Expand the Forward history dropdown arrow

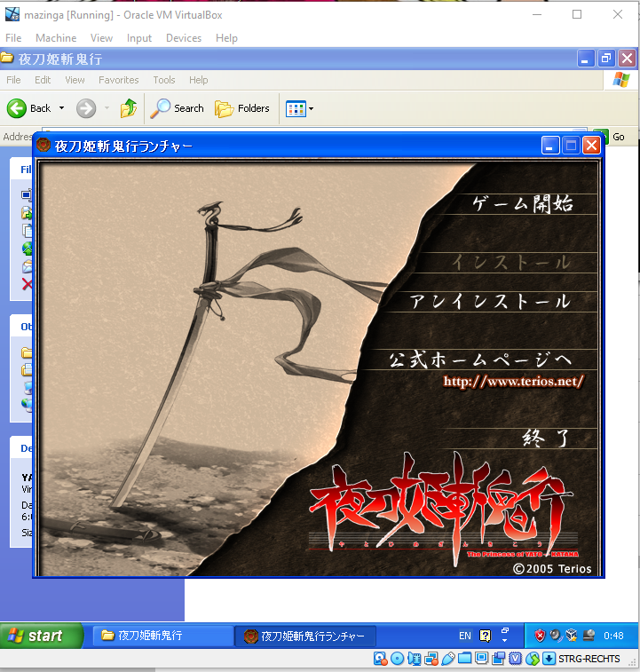coord(107,108)
